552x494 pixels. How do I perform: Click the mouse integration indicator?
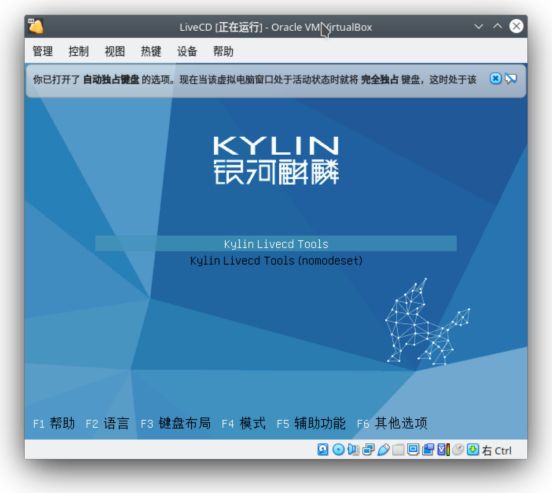click(458, 450)
